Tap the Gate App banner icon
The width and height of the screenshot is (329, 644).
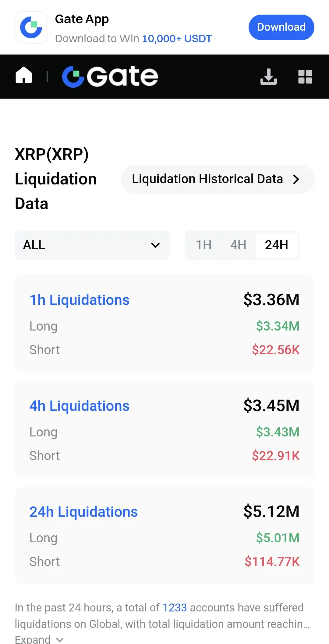point(31,27)
